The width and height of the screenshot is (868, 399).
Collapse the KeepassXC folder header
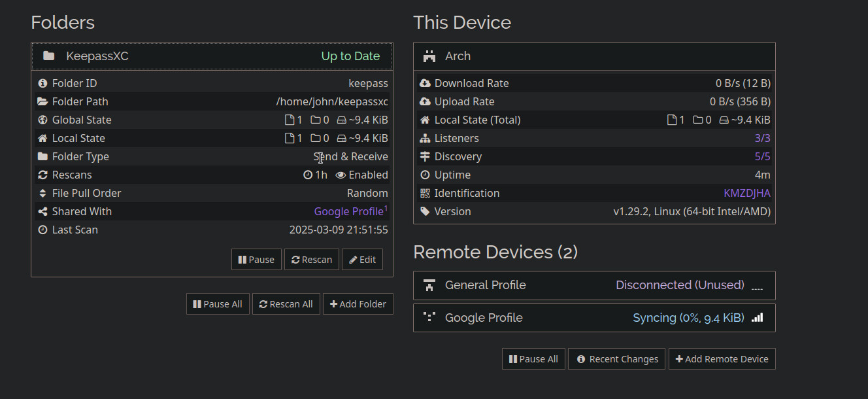212,56
